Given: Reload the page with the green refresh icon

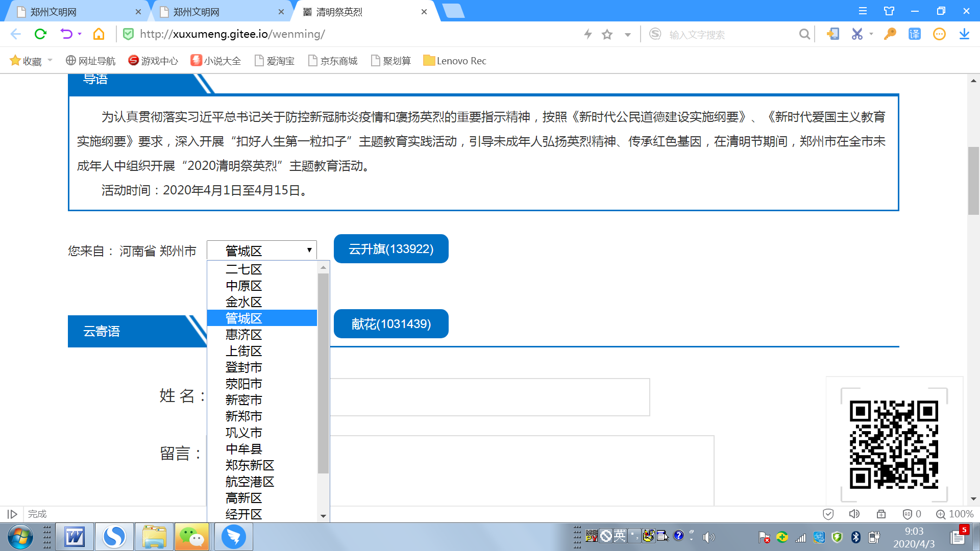Looking at the screenshot, I should (x=40, y=34).
